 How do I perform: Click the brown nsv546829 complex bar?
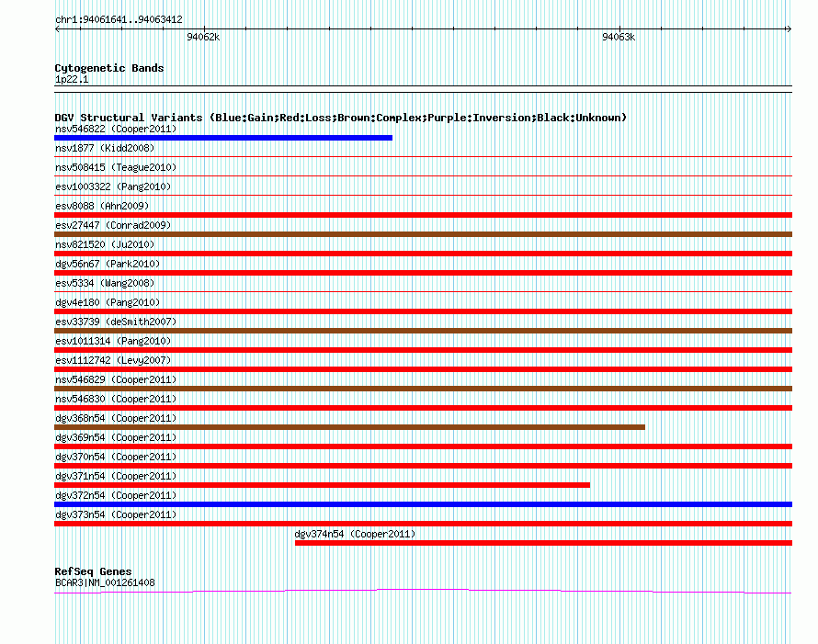click(x=423, y=389)
